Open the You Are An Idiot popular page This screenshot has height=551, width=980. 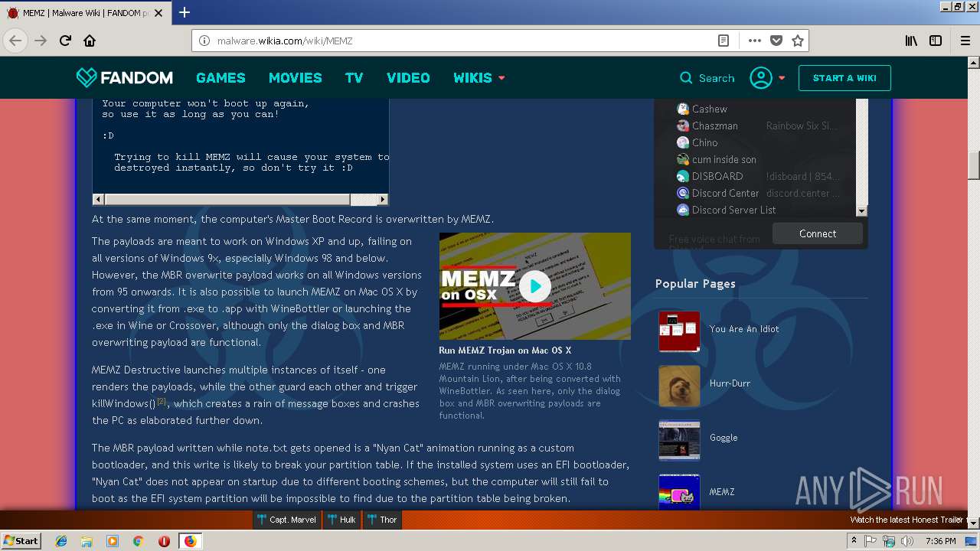tap(744, 329)
